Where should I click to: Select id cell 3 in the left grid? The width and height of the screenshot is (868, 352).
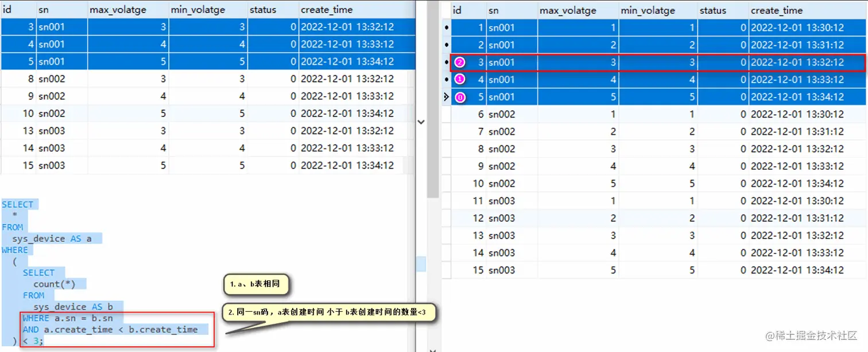(x=18, y=27)
